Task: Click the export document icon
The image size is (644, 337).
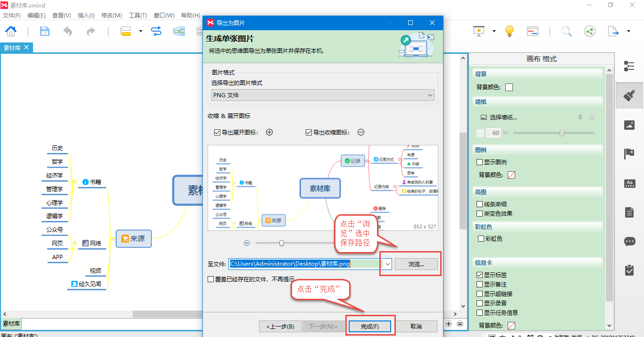Action: click(x=613, y=31)
